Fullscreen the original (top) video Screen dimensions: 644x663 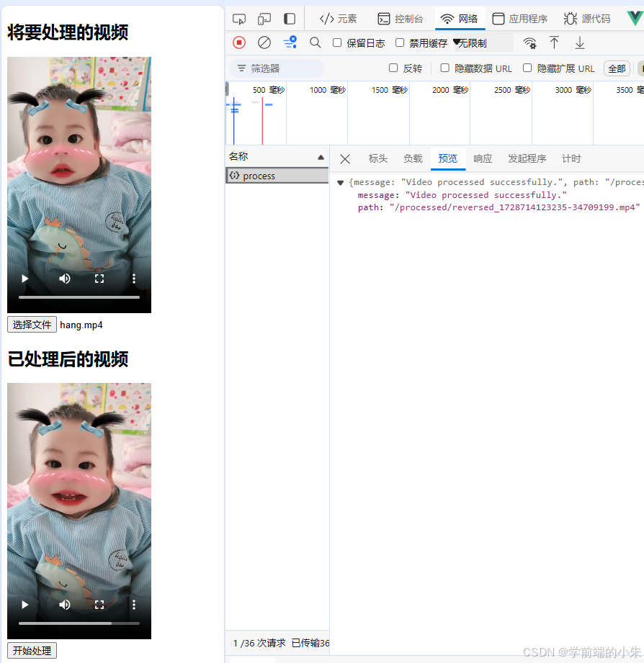coord(99,279)
